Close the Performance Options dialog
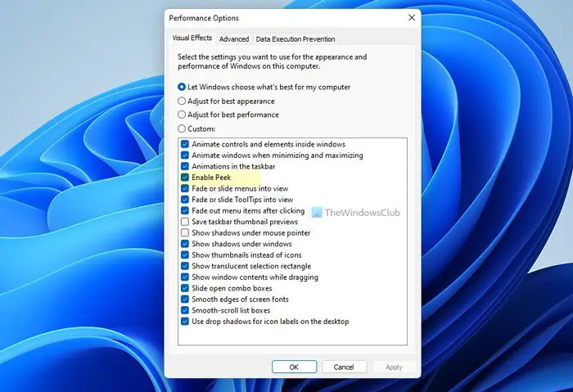Screen dimensions: 573x392 coord(412,18)
